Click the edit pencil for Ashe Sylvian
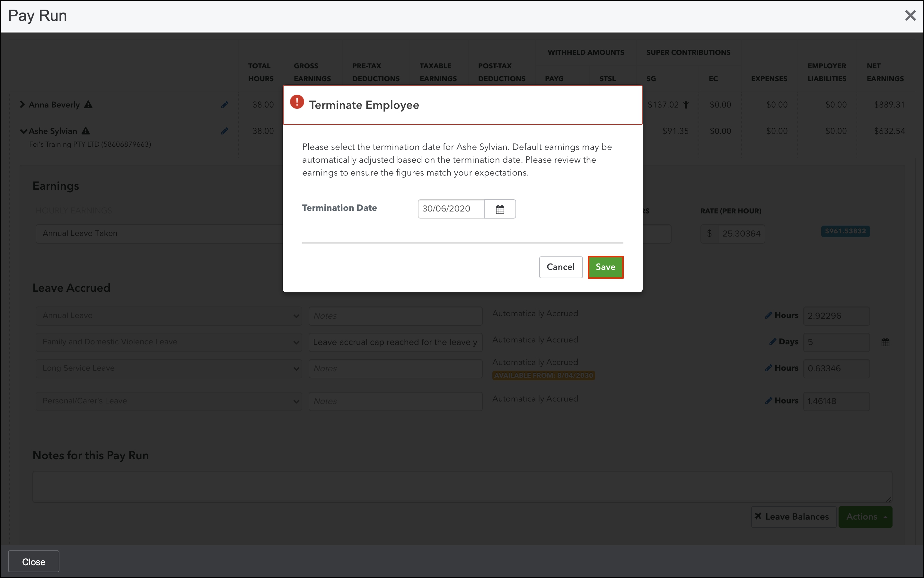The height and width of the screenshot is (578, 924). [224, 131]
